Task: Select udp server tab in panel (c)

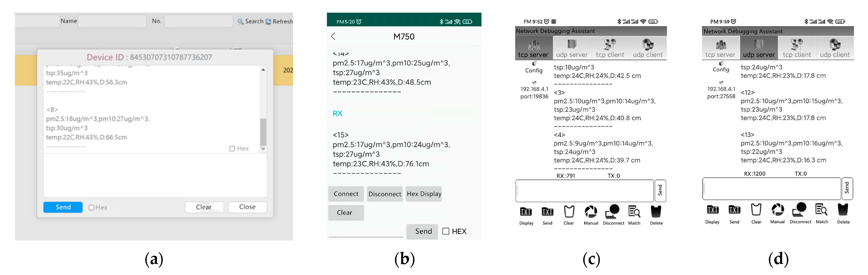Action: (x=572, y=48)
